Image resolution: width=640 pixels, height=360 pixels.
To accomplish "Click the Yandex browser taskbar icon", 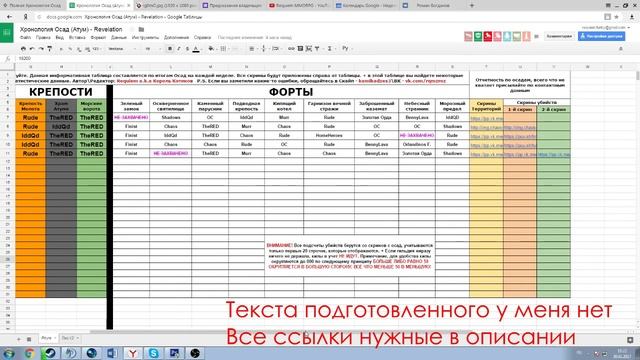I will [133, 353].
